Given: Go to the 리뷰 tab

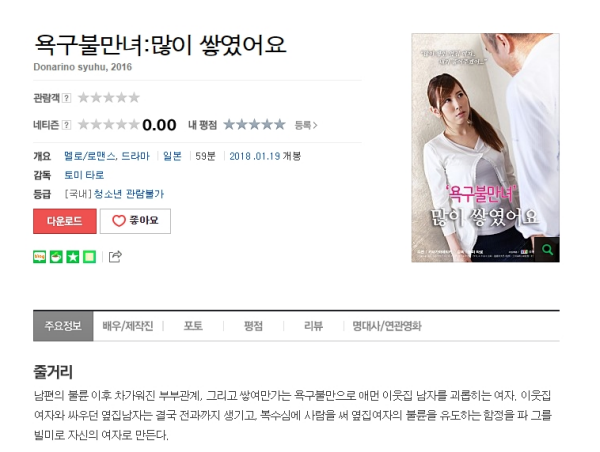Looking at the screenshot, I should [313, 326].
